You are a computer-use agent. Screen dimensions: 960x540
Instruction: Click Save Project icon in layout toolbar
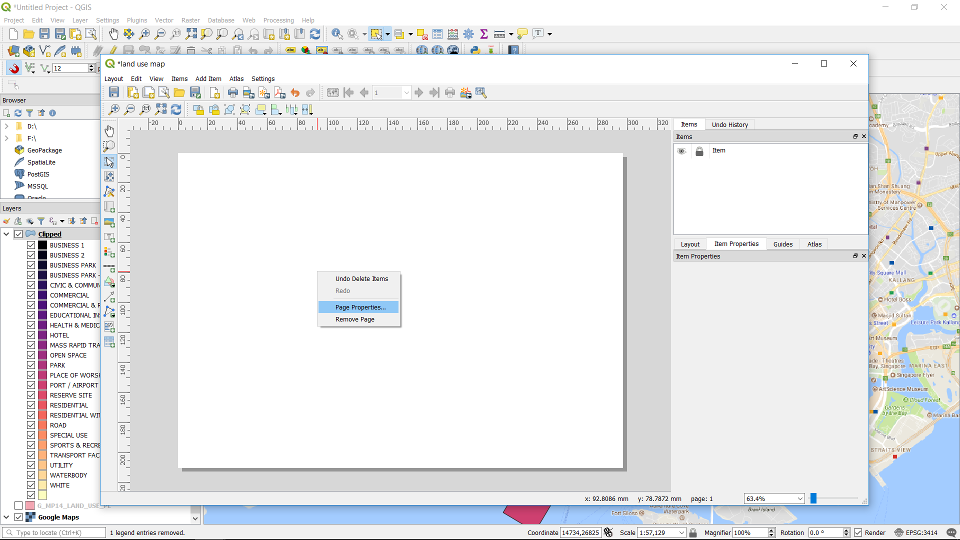115,93
